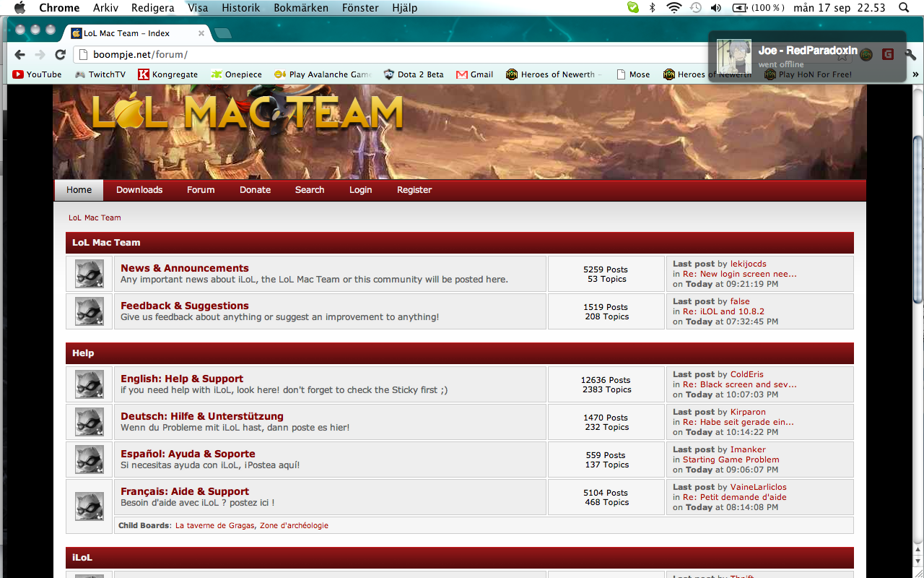The width and height of the screenshot is (924, 578).
Task: Click the Español: Ayuda board icon
Action: pyautogui.click(x=90, y=460)
